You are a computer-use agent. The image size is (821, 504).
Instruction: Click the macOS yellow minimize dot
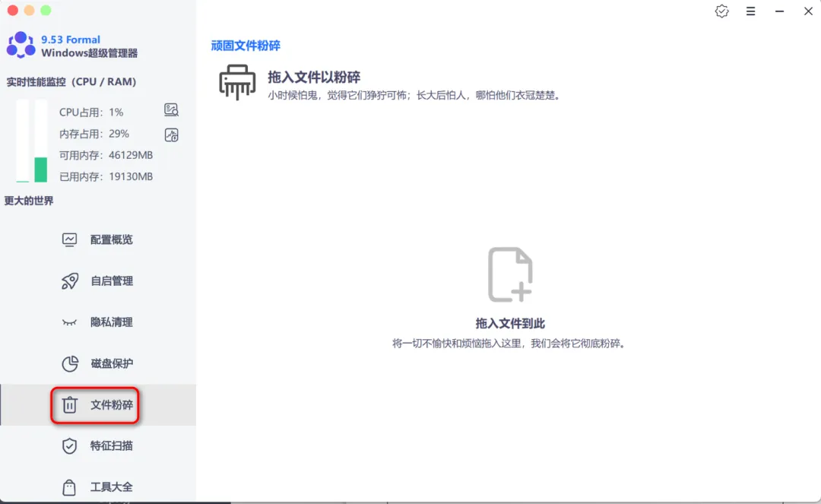[30, 11]
